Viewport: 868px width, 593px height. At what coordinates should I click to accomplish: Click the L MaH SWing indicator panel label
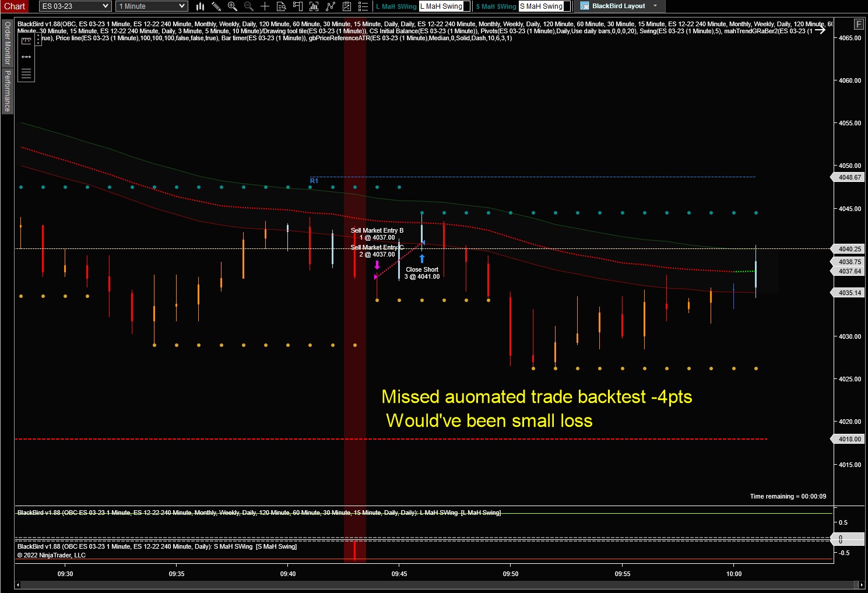(259, 513)
